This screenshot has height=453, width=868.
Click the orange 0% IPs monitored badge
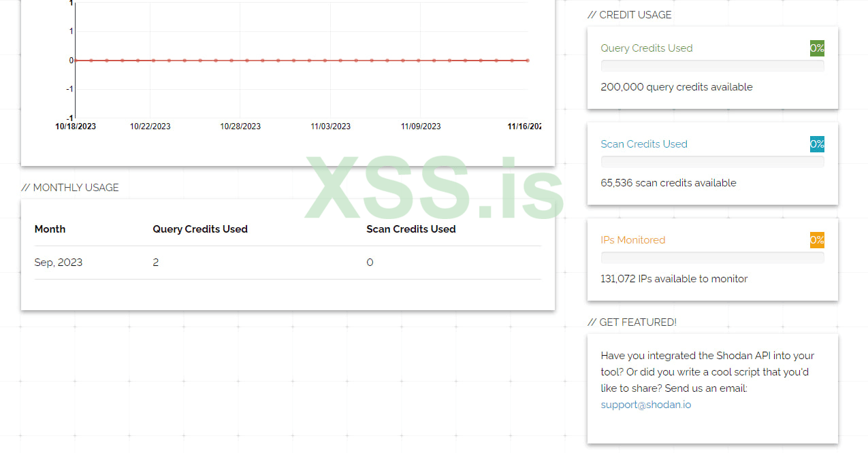click(x=817, y=240)
